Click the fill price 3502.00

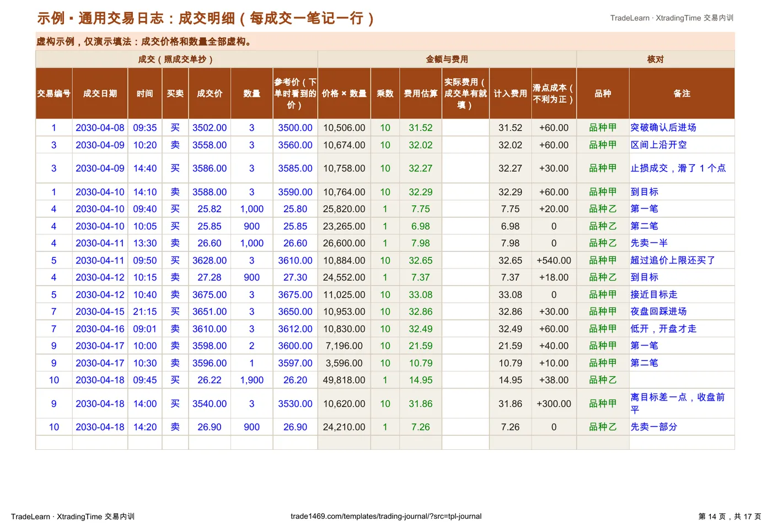tap(210, 128)
